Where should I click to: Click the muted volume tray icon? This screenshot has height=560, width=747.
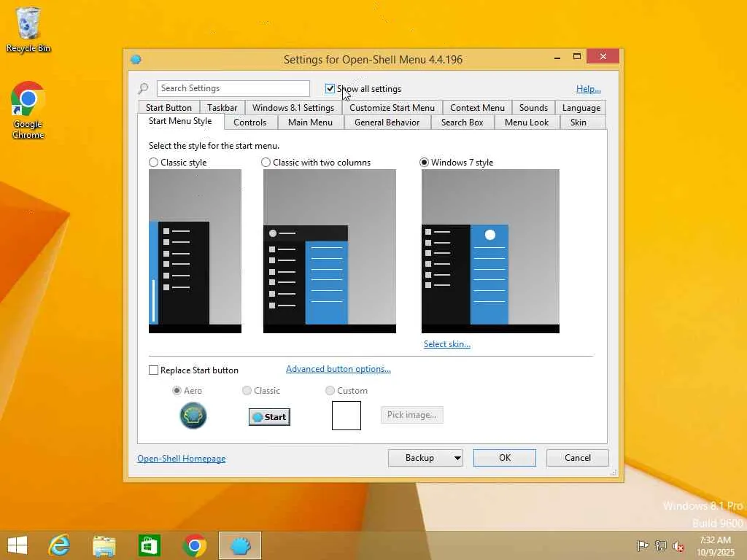pyautogui.click(x=678, y=546)
